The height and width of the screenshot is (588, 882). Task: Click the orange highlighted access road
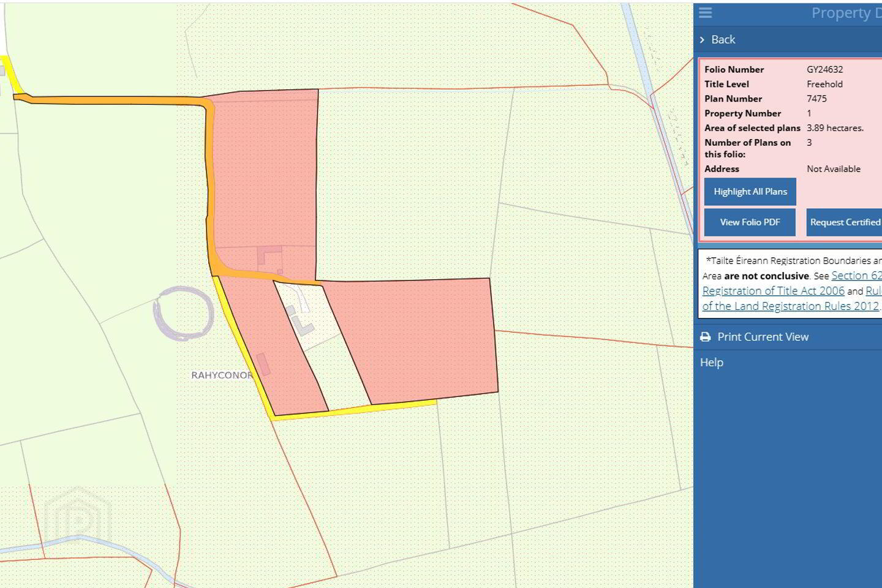[209, 184]
